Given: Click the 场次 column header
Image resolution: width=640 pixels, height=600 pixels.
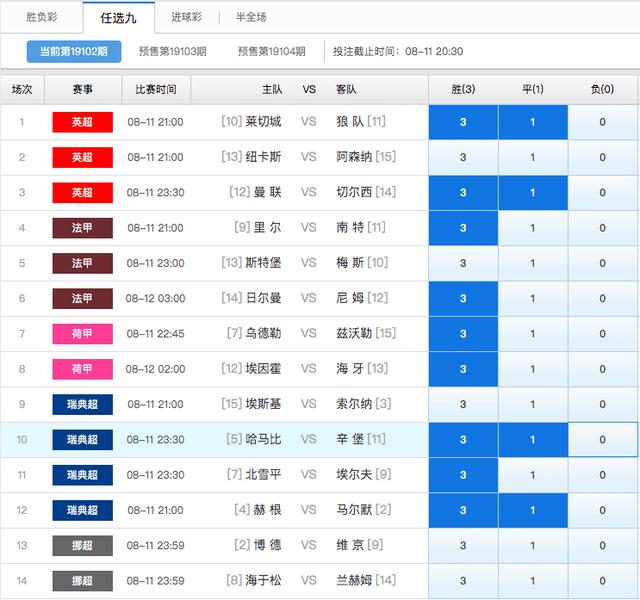Looking at the screenshot, I should point(22,89).
